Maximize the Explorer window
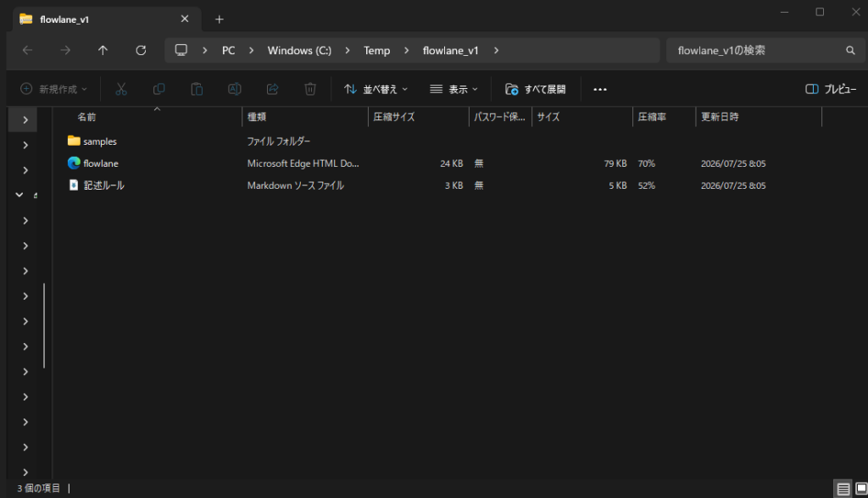The image size is (868, 498). coord(820,12)
